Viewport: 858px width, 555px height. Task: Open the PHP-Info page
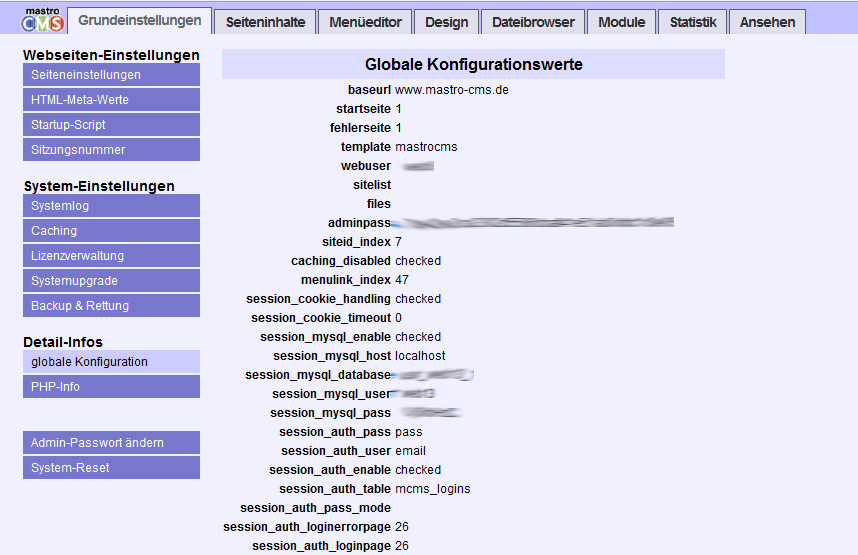pos(111,386)
